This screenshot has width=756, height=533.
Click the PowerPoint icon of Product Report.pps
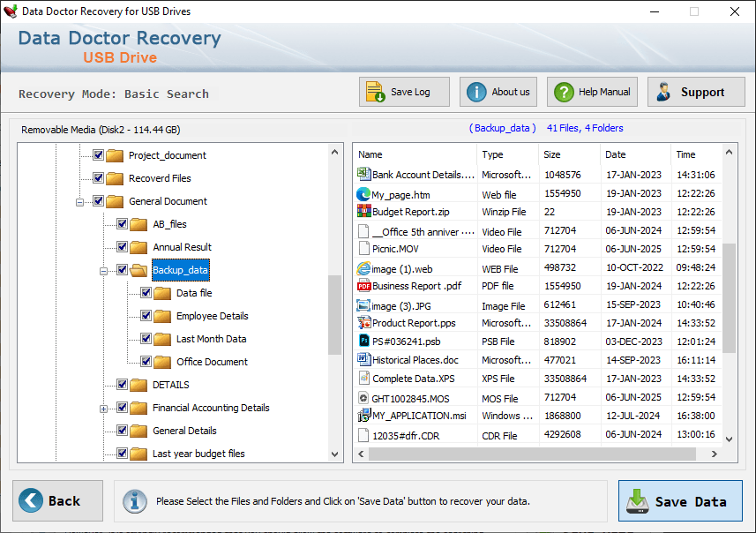coord(363,323)
